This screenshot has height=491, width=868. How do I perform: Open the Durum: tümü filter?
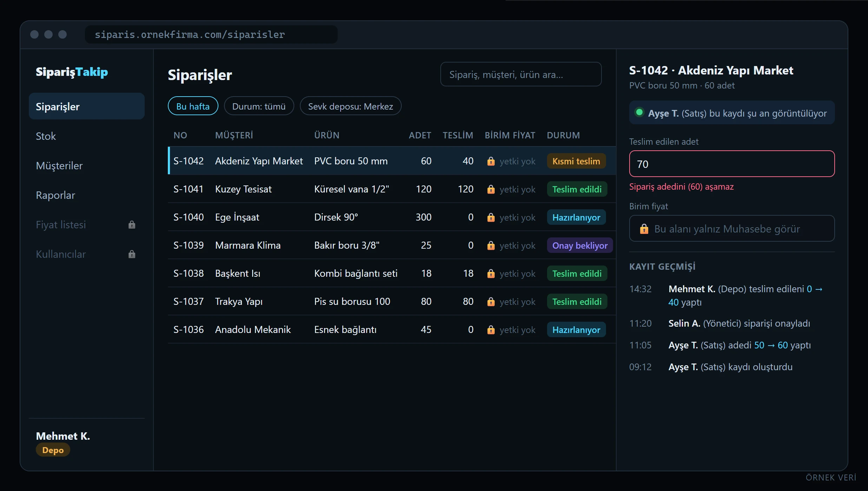[259, 106]
